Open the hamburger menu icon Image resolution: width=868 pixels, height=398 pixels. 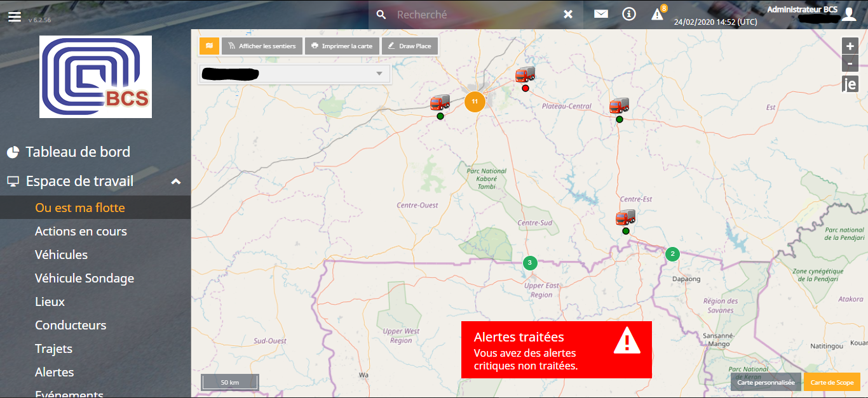pos(15,16)
